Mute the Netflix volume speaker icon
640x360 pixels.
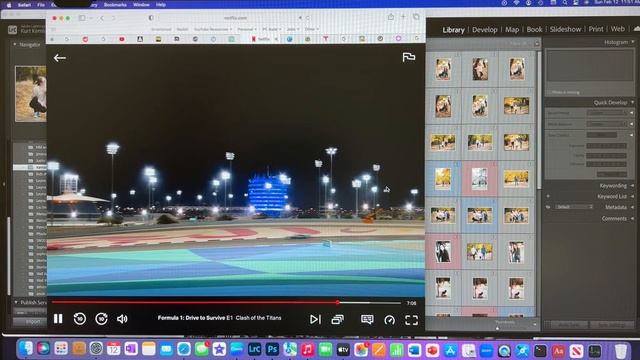pyautogui.click(x=122, y=319)
